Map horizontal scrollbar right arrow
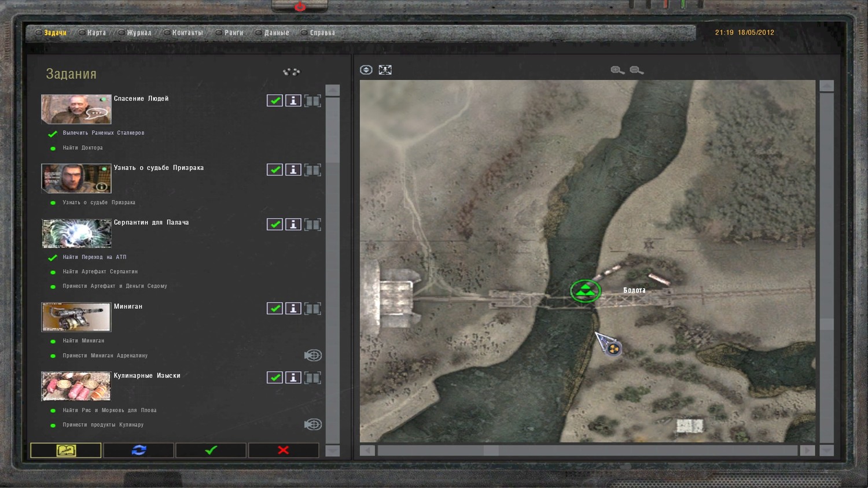 point(807,450)
